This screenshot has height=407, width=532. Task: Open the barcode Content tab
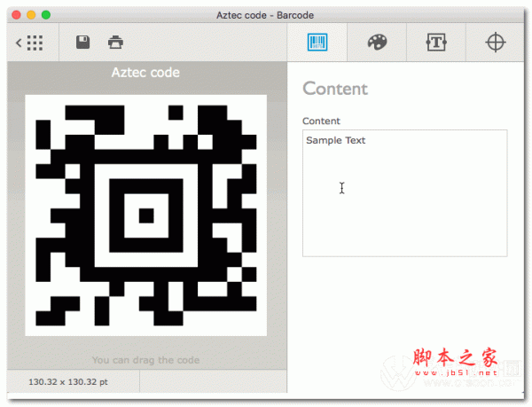point(317,43)
